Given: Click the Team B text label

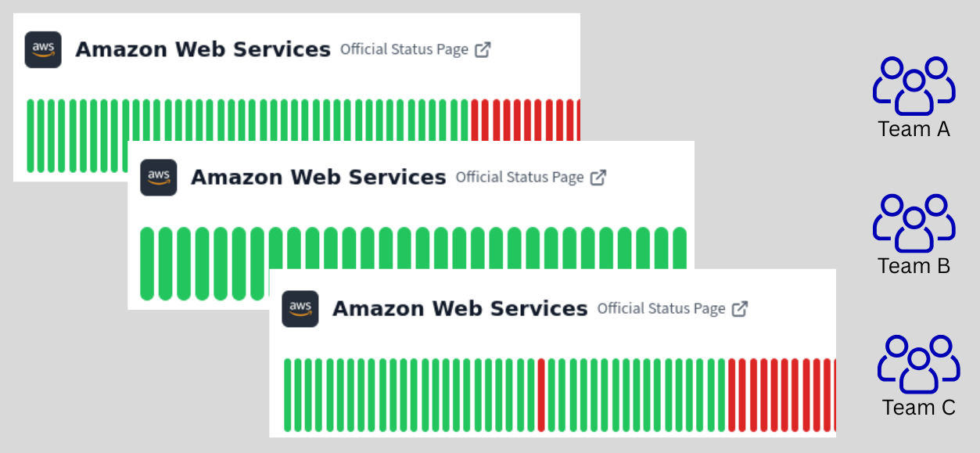Looking at the screenshot, I should pos(914,266).
